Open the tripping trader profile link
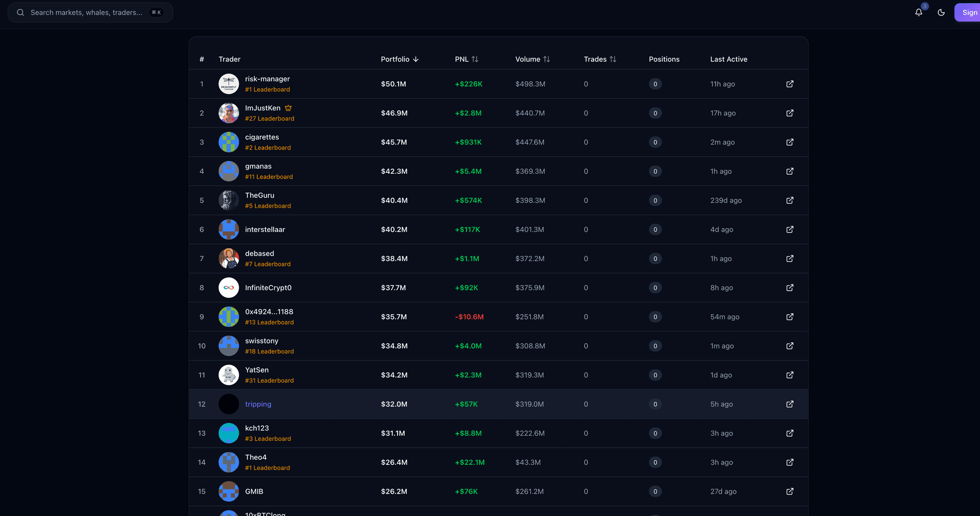 coord(258,404)
